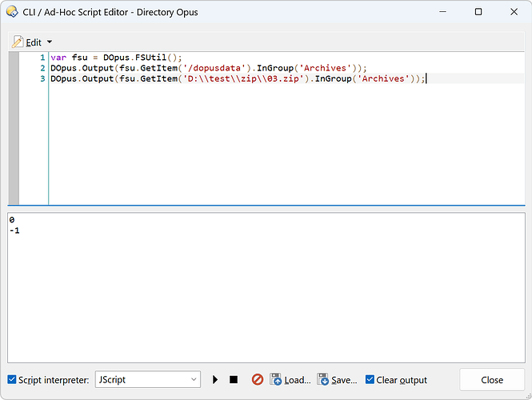This screenshot has height=400, width=532.
Task: Open the Edit menu
Action: click(x=34, y=42)
